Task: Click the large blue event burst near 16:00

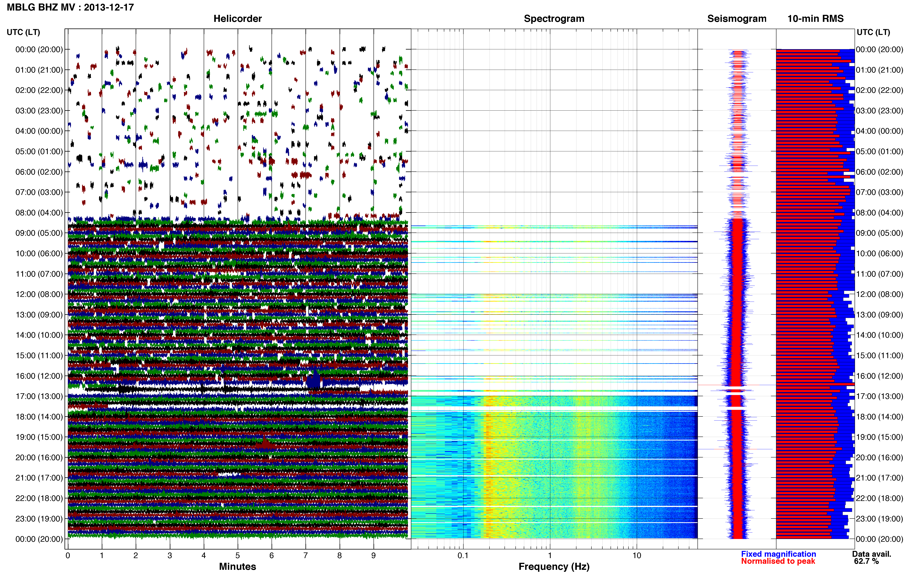Action: click(314, 380)
